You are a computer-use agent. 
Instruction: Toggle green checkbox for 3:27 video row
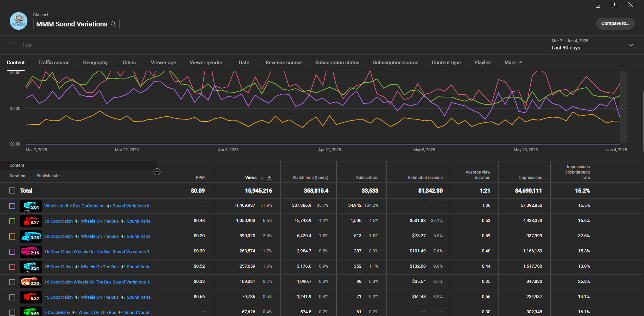[x=12, y=221]
